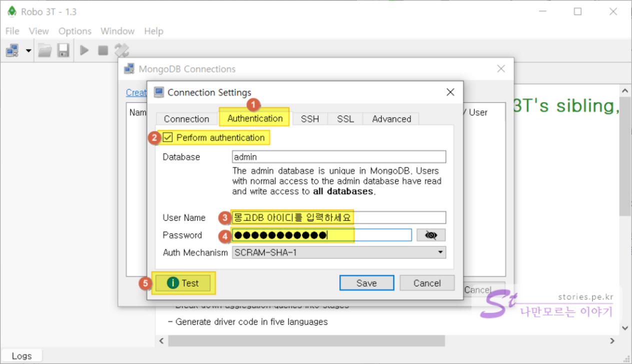This screenshot has width=632, height=364.
Task: Open the connect icon dropdown arrow
Action: click(x=28, y=50)
